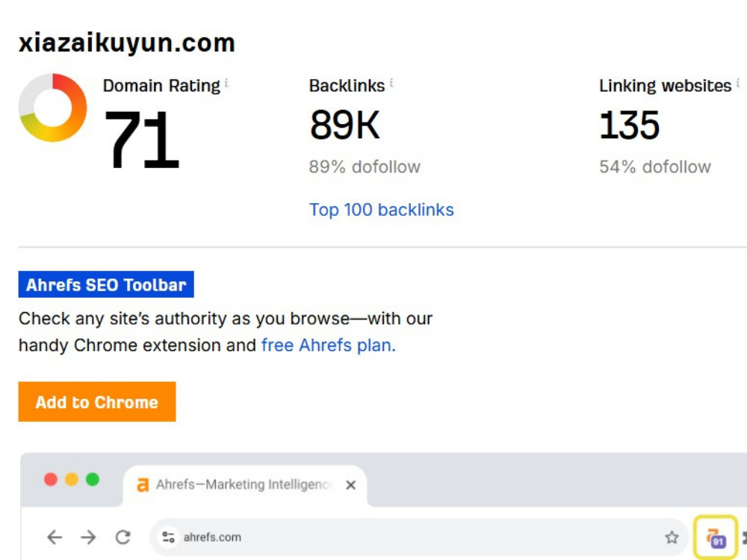Click the 54% dofollow text
747x560 pixels.
pyautogui.click(x=654, y=167)
